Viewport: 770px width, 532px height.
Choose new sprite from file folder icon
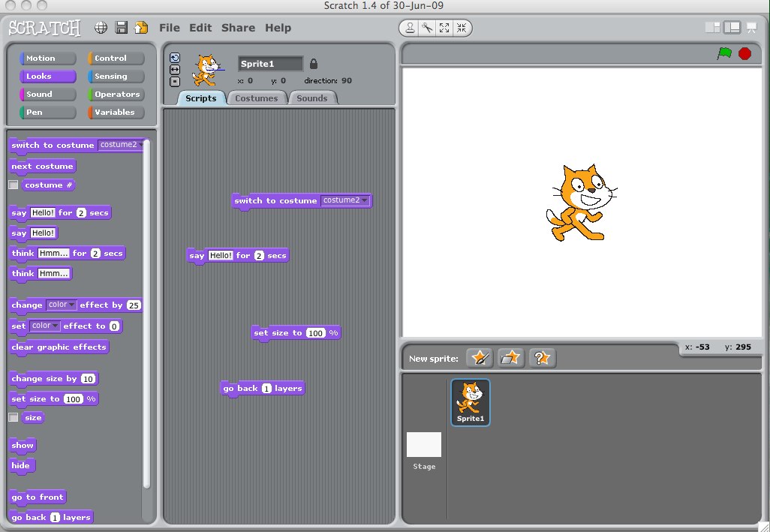point(511,358)
